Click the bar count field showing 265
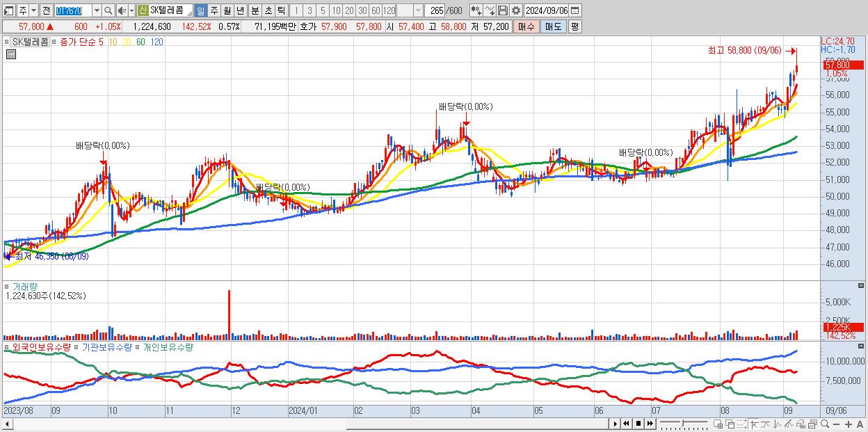 tap(435, 11)
